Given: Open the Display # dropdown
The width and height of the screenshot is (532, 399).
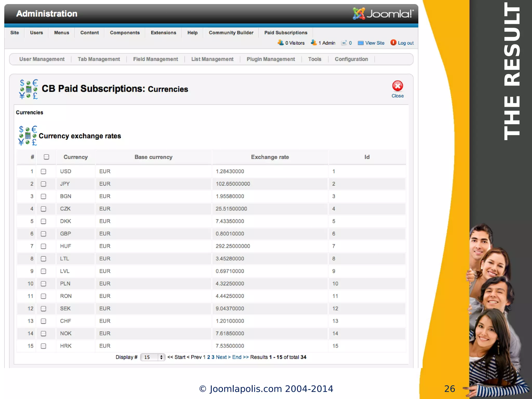Looking at the screenshot, I should (152, 357).
